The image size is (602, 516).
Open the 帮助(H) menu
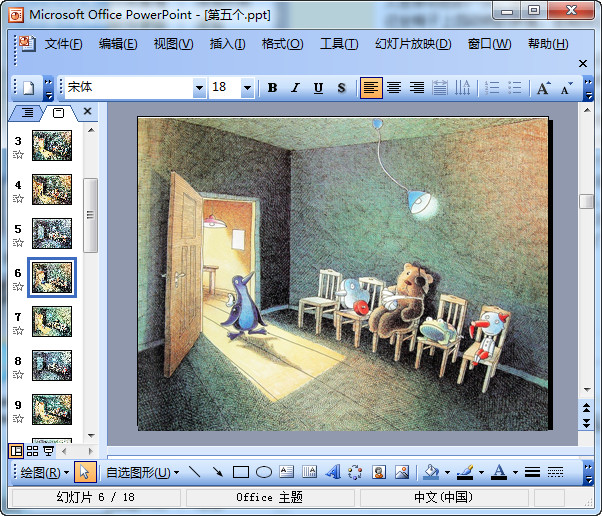coord(548,44)
